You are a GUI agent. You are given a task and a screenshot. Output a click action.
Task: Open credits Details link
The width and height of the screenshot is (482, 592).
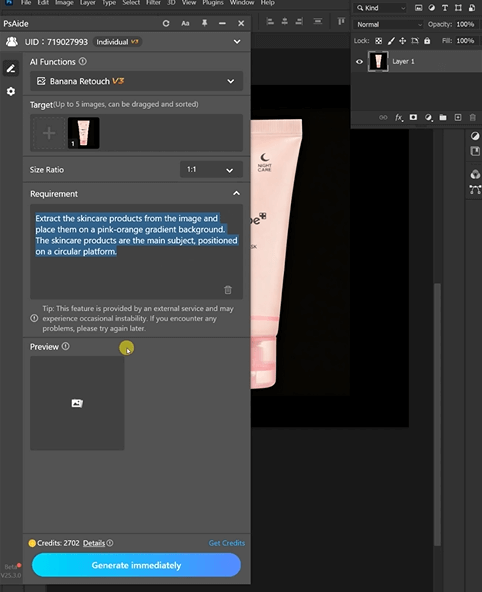[x=94, y=543]
